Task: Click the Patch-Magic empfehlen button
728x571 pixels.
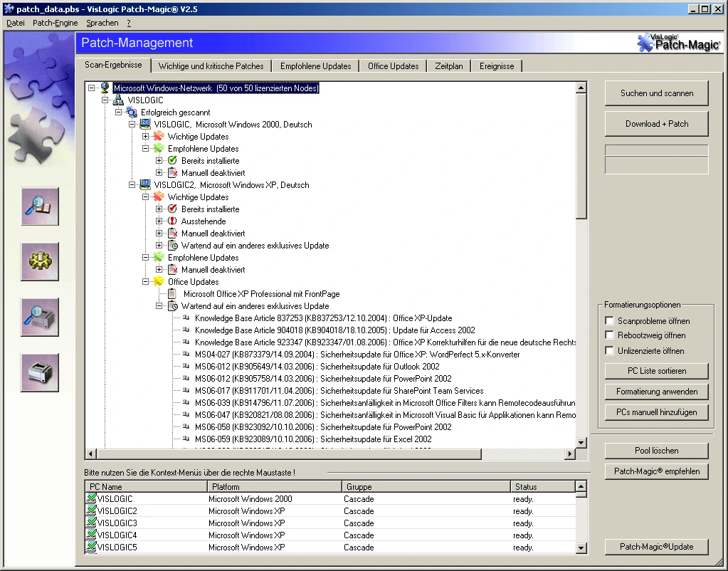Action: (657, 471)
